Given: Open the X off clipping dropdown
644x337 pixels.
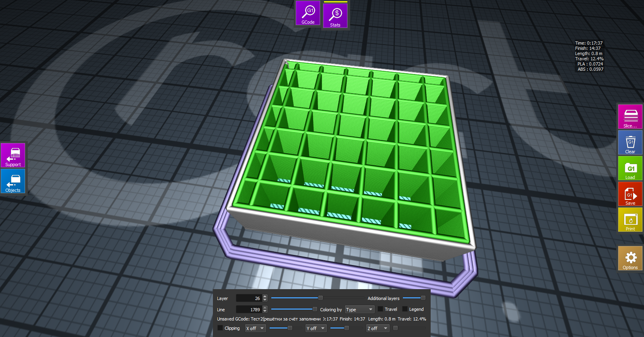Looking at the screenshot, I should pos(255,329).
